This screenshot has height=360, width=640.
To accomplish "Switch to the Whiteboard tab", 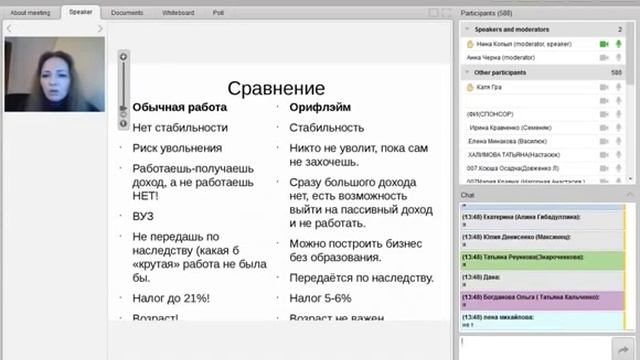I will coord(178,13).
